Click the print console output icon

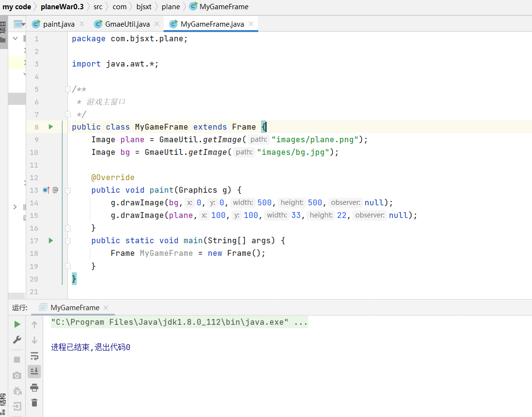coord(34,387)
